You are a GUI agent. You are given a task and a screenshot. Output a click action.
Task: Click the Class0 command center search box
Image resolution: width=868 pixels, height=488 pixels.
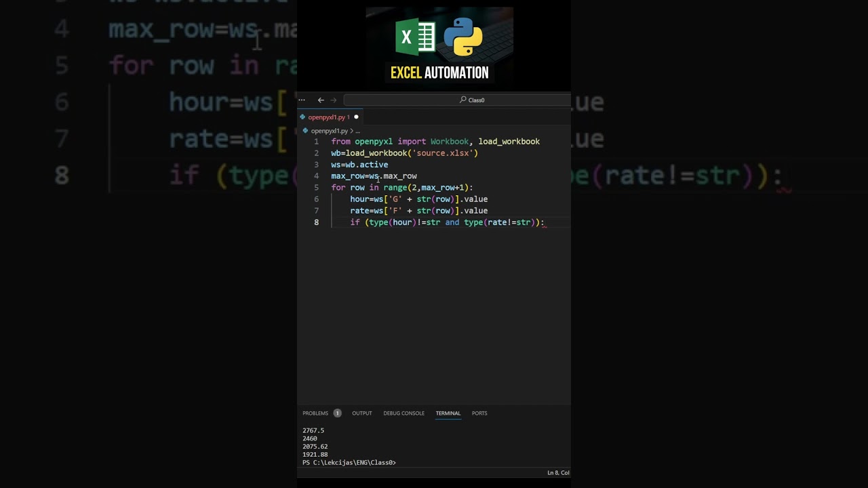click(x=456, y=100)
